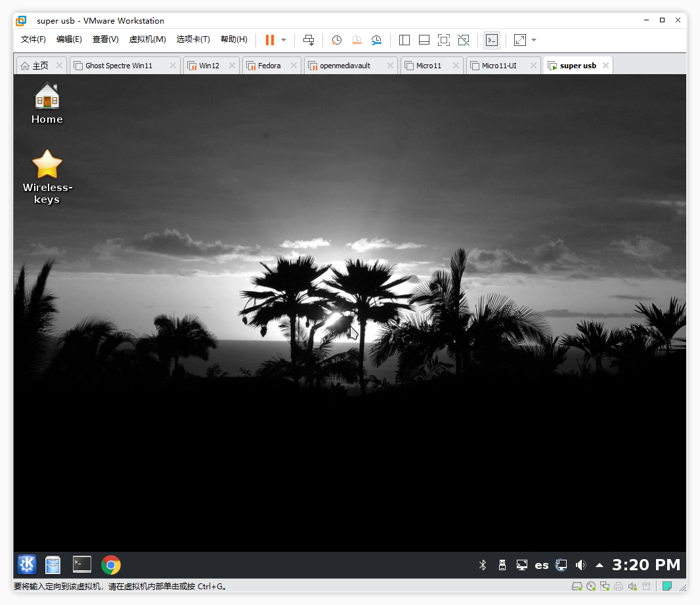
Task: Click the Bluetooth tray icon
Action: [x=483, y=565]
